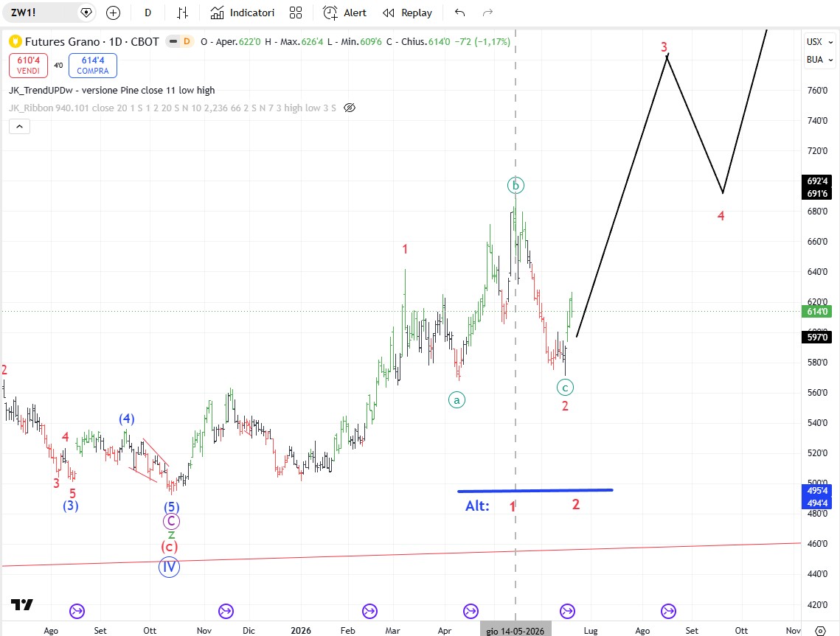The height and width of the screenshot is (636, 840).
Task: Collapse the indicator legend chevron
Action: [19, 126]
